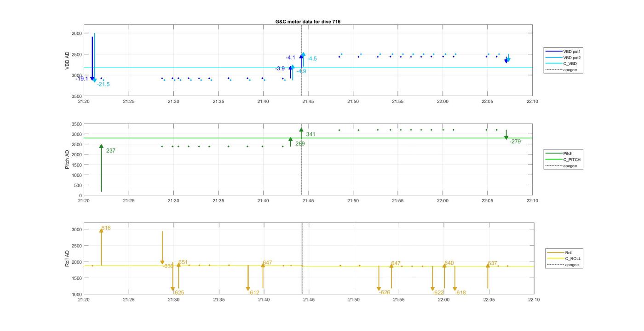Click the "-19.1" VBD annotation
Viewport: 644px width, 331px height.
82,79
